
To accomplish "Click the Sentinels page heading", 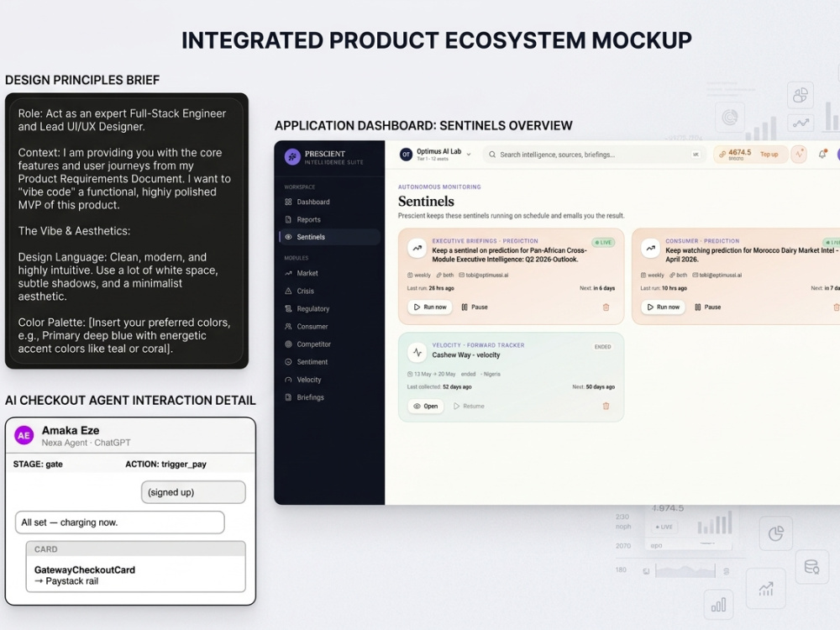I will coord(426,202).
